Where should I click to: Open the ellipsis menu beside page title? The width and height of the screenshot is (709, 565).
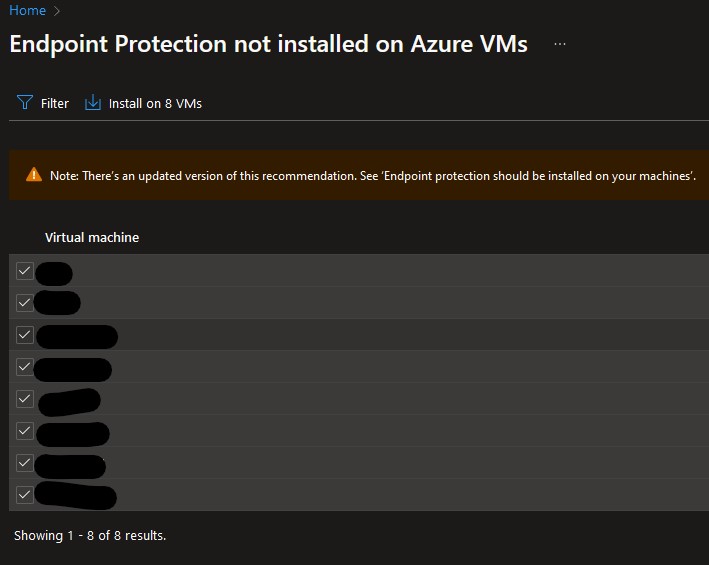point(559,45)
